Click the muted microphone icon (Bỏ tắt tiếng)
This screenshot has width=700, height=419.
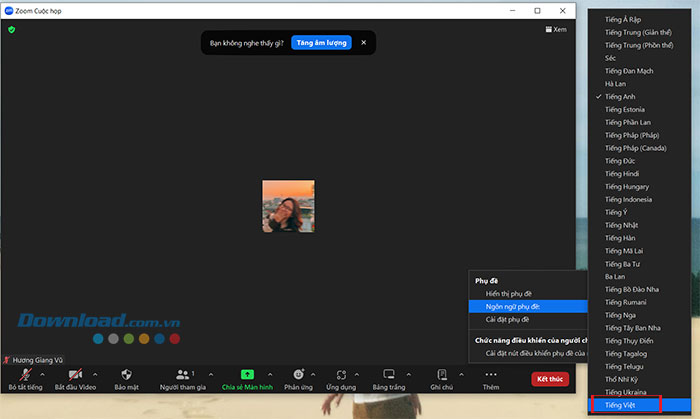(24, 373)
